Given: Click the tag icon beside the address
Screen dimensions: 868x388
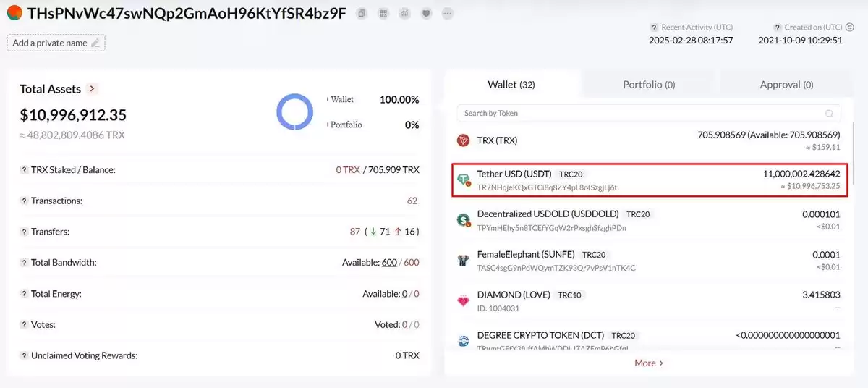Looking at the screenshot, I should (427, 14).
